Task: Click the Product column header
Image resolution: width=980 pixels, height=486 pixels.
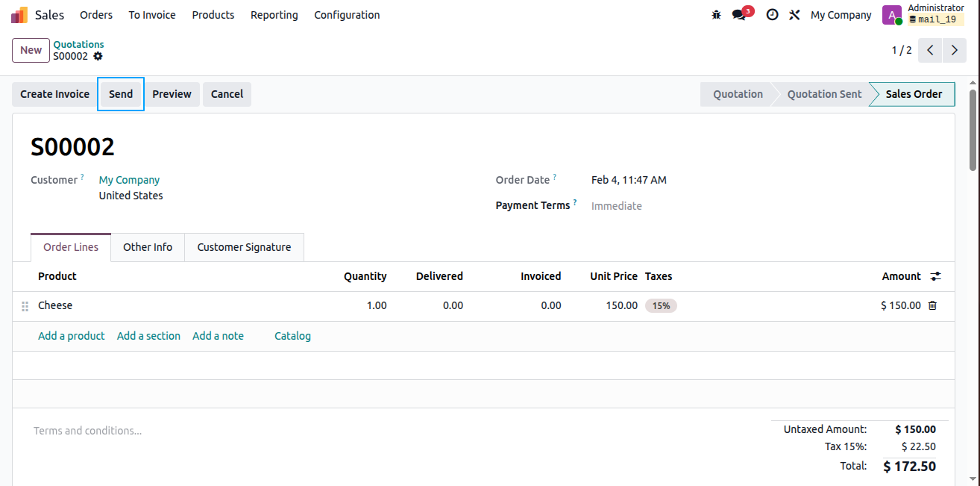Action: [x=57, y=276]
